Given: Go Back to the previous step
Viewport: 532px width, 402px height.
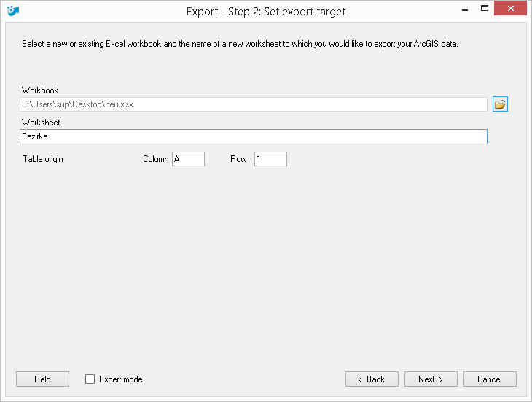Looking at the screenshot, I should pos(372,379).
